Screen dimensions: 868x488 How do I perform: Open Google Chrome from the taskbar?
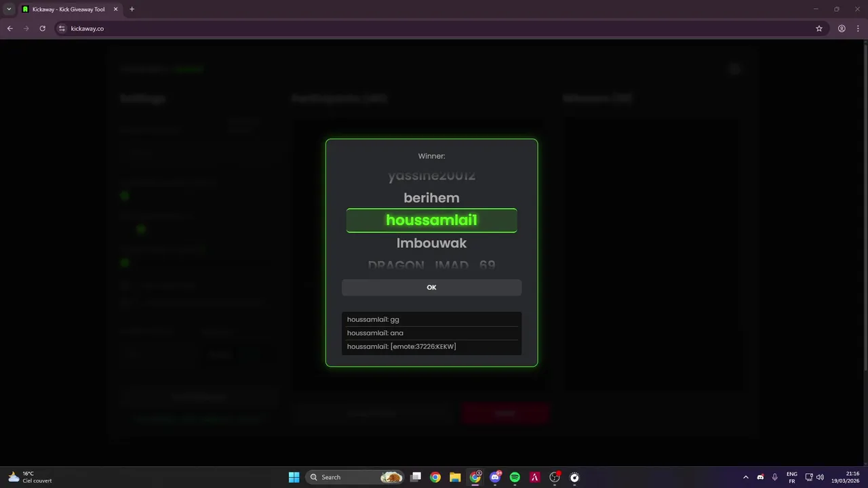[x=435, y=477]
